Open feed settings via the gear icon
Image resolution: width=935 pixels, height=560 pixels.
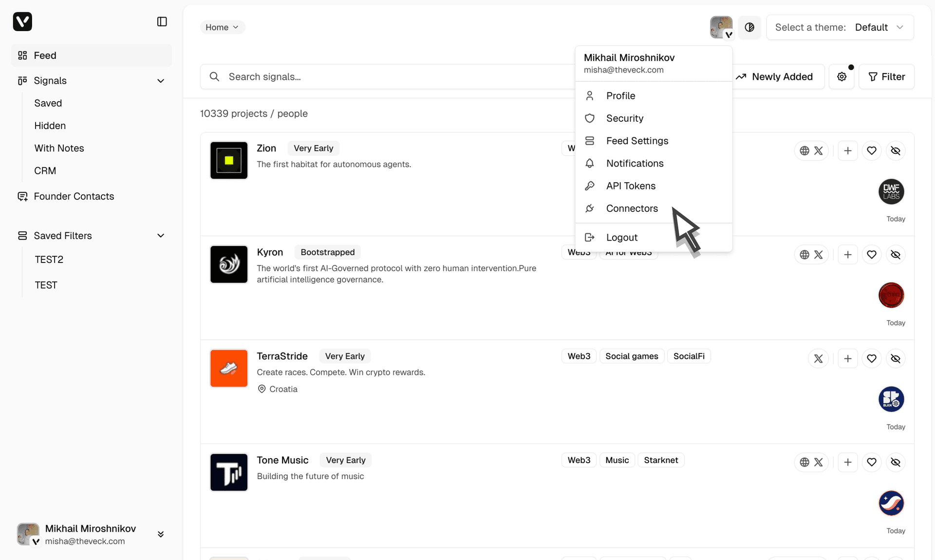point(842,76)
